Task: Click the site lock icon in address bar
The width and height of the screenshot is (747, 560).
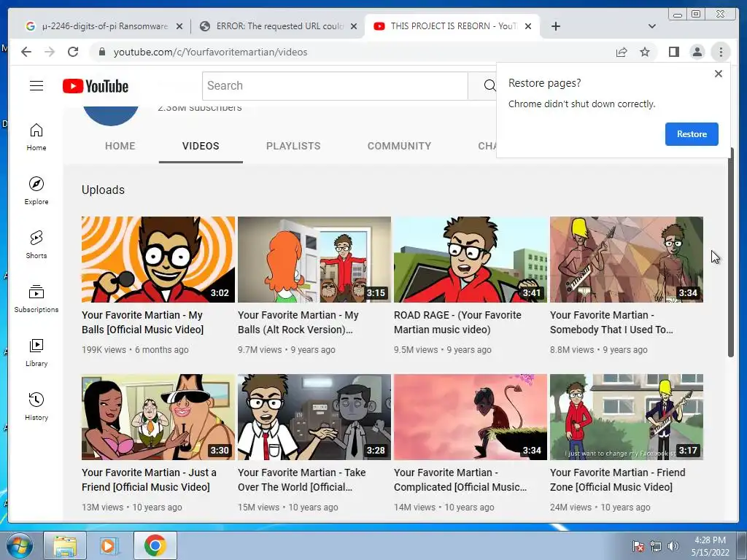Action: click(x=101, y=52)
